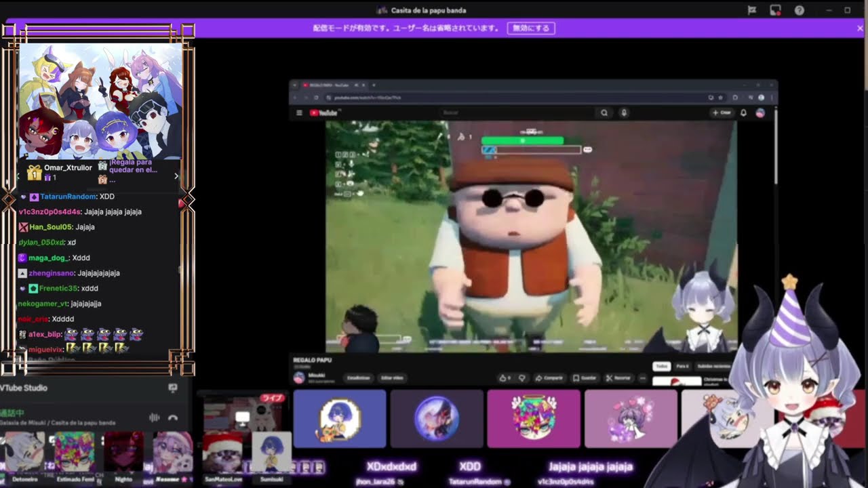868x488 pixels.
Task: Click the Guardar save button
Action: pyautogui.click(x=585, y=378)
